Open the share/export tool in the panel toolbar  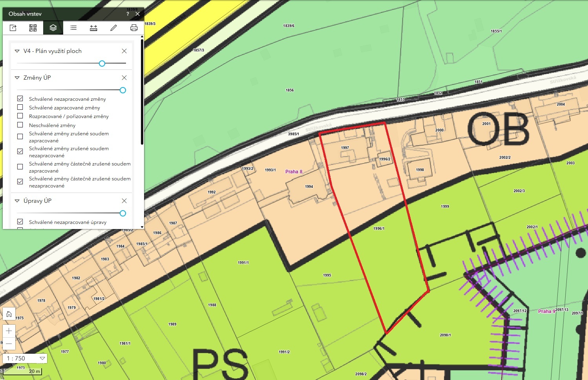[x=13, y=28]
